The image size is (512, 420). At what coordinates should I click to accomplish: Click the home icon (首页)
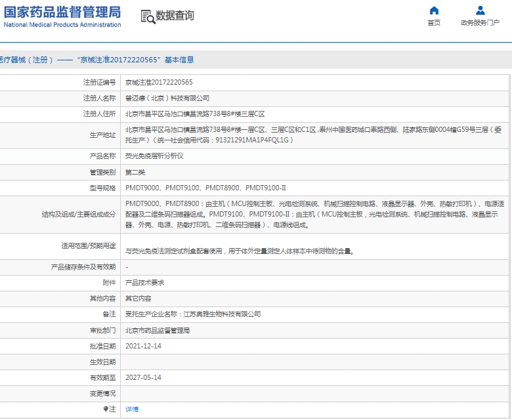click(434, 10)
